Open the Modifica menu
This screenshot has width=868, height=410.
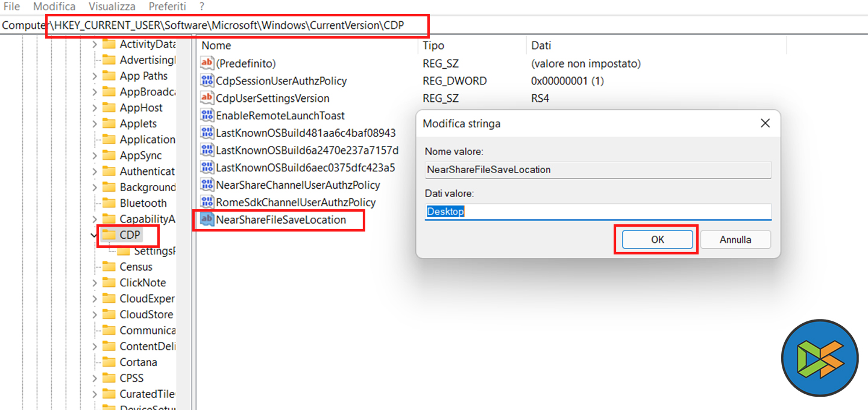click(x=54, y=7)
